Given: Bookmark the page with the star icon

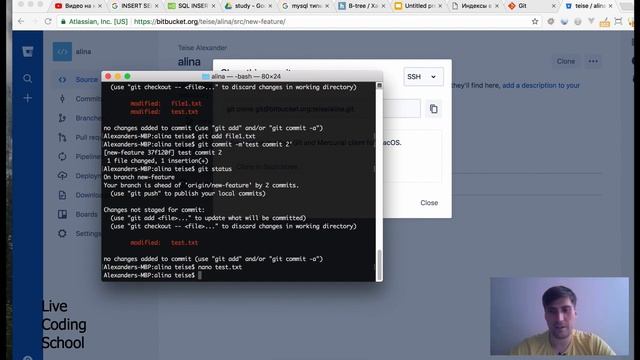Looking at the screenshot, I should click(x=535, y=22).
